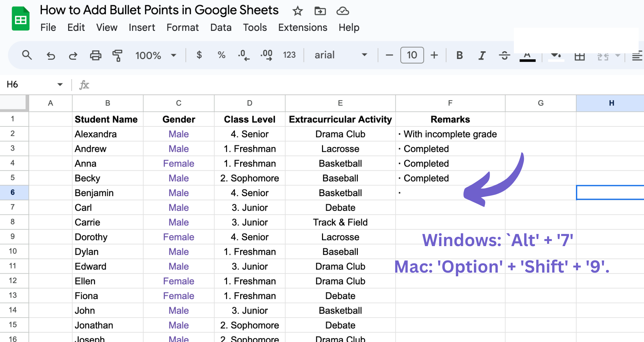The image size is (644, 342).
Task: Toggle italic formatting
Action: (x=482, y=55)
